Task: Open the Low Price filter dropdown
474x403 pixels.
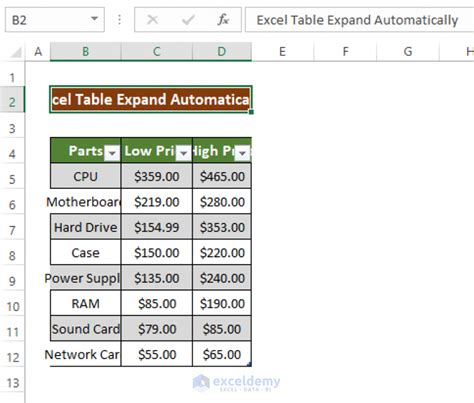Action: tap(184, 153)
